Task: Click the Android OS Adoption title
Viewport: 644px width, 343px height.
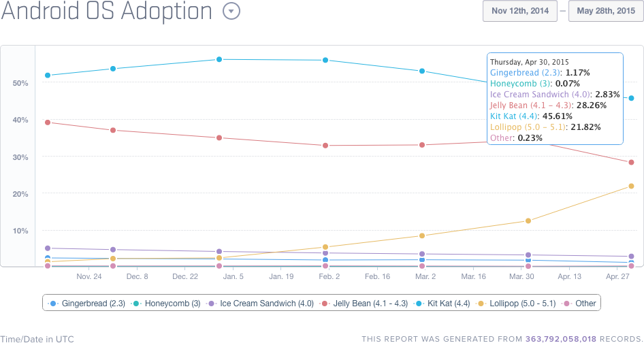Action: coord(110,12)
